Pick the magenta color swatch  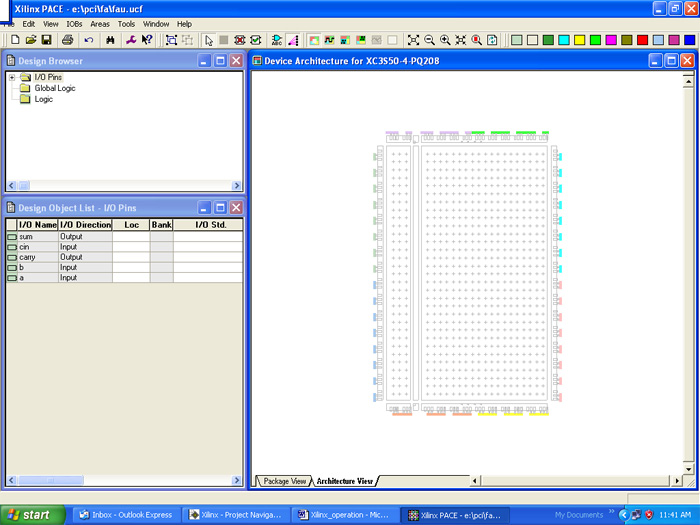(611, 40)
